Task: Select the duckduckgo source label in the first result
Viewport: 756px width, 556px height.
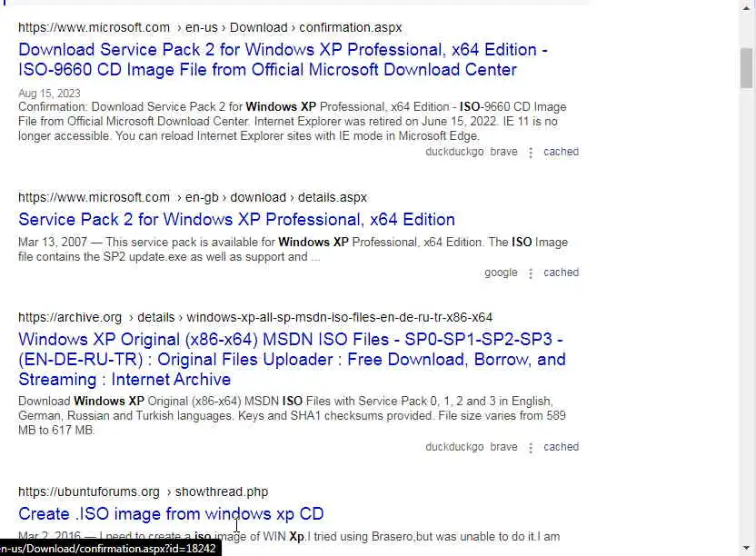Action: (454, 152)
